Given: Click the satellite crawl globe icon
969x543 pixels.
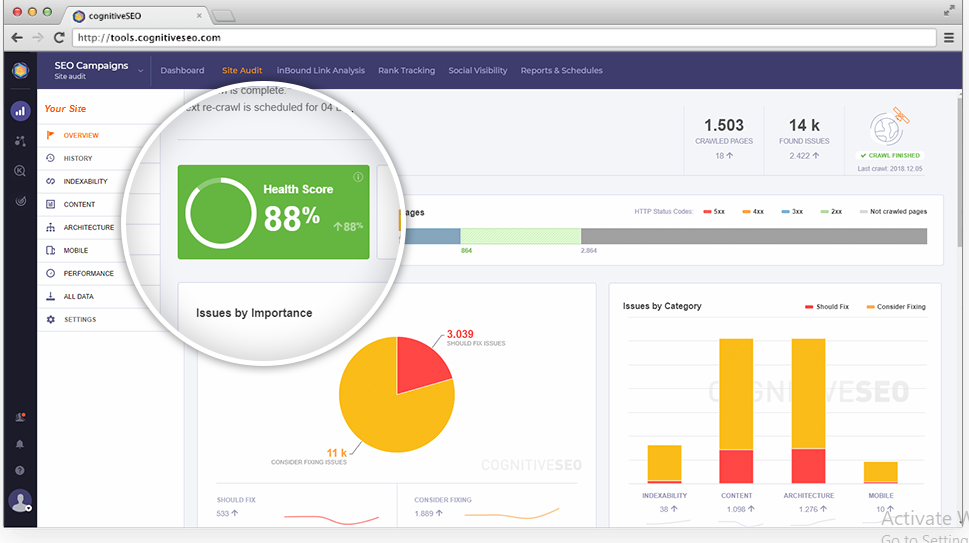Looking at the screenshot, I should [889, 127].
